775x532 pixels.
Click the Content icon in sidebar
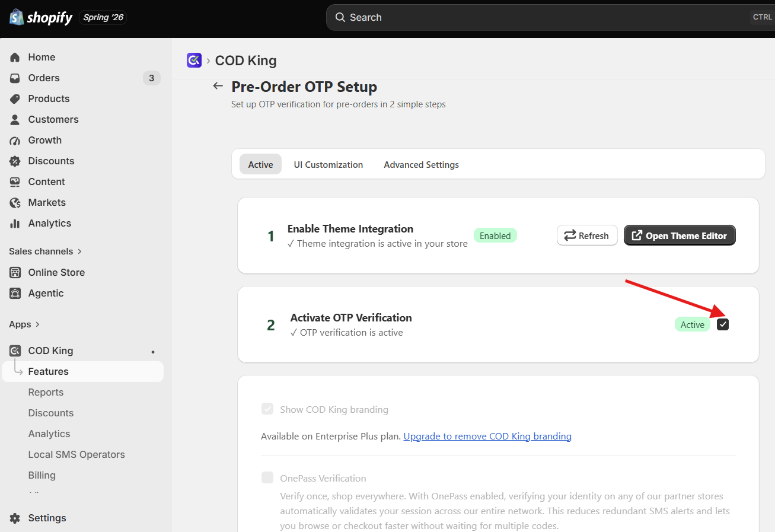click(x=15, y=181)
